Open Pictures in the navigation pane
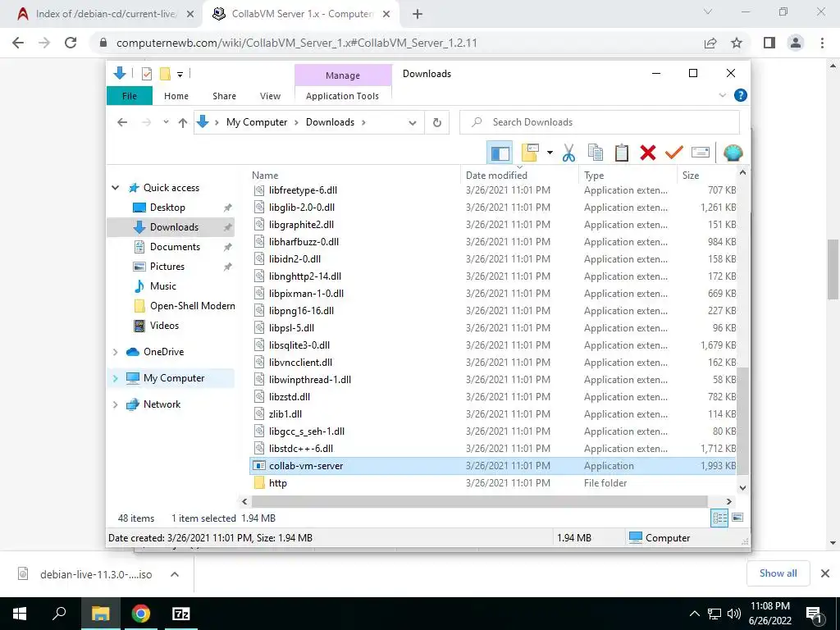840x630 pixels. coord(167,267)
